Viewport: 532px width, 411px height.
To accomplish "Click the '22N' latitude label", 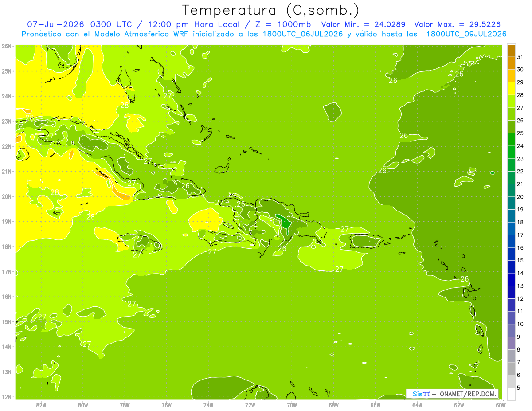I will click(x=7, y=146).
